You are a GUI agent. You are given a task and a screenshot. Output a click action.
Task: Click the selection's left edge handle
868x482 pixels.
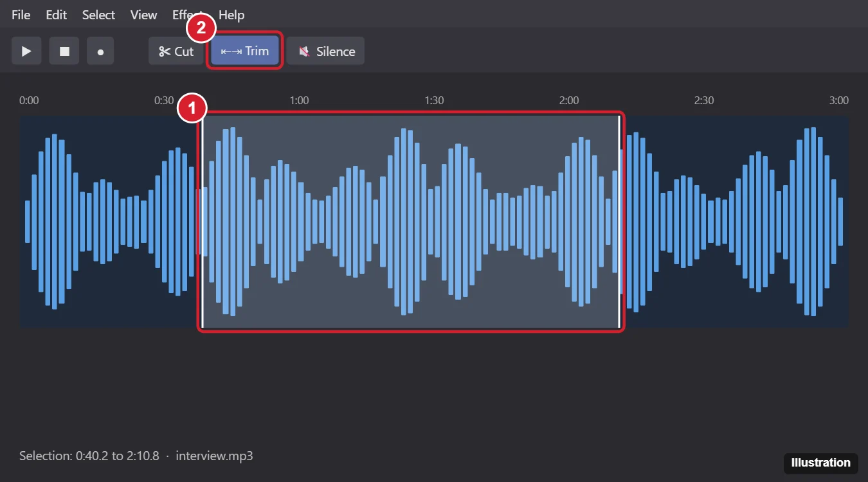point(202,222)
